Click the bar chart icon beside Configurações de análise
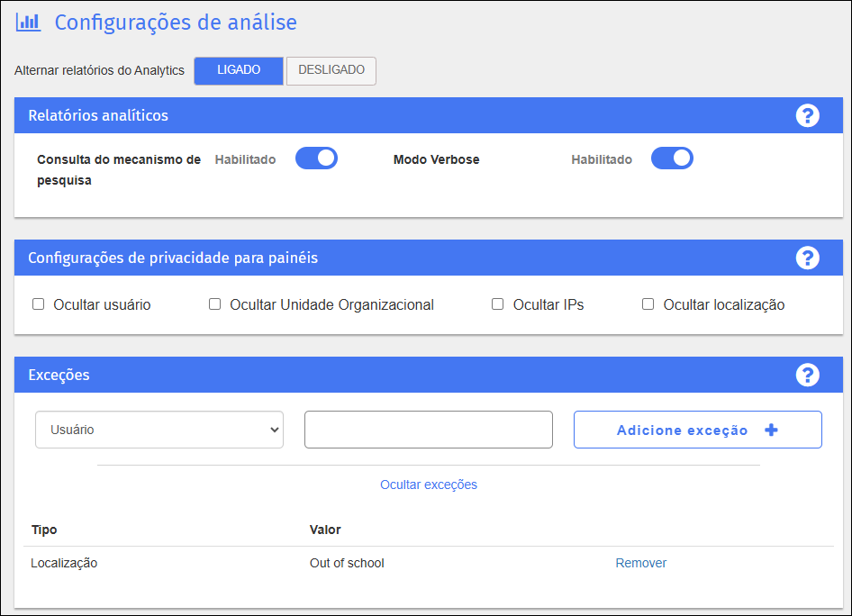The width and height of the screenshot is (852, 616). (x=28, y=23)
